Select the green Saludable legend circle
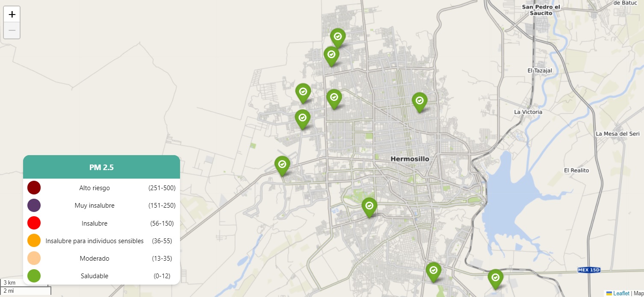Viewport: 644px width, 297px height. coord(34,276)
